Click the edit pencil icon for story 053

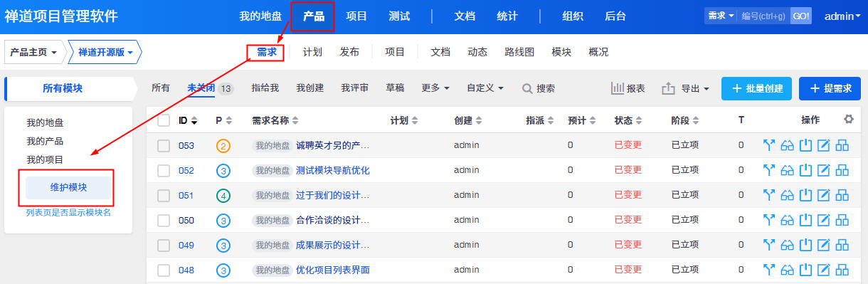[x=824, y=146]
